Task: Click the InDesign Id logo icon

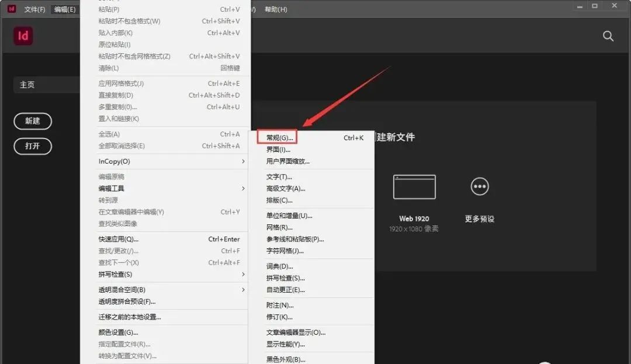Action: [23, 36]
